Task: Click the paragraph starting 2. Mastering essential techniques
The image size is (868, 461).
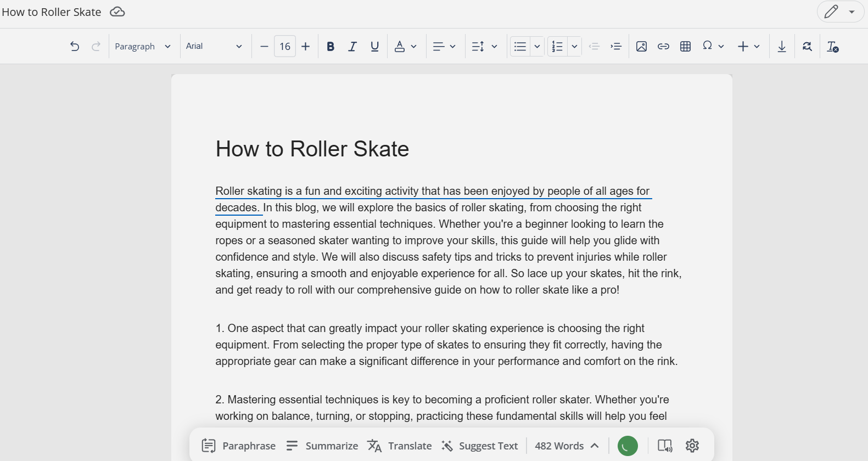Action: pos(443,408)
